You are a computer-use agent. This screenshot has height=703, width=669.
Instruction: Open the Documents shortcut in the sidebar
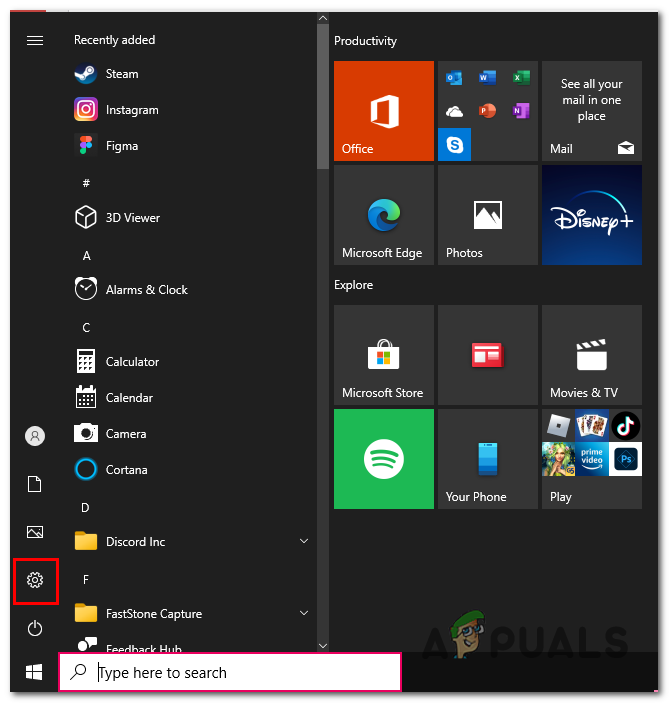click(35, 484)
